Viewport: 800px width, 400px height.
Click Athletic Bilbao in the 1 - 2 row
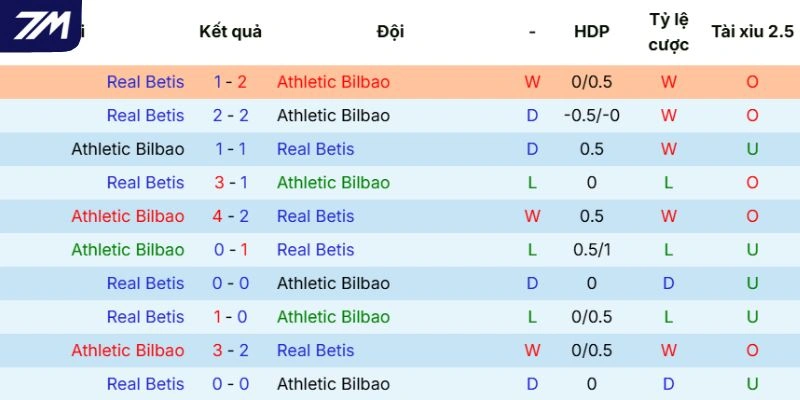(x=333, y=82)
